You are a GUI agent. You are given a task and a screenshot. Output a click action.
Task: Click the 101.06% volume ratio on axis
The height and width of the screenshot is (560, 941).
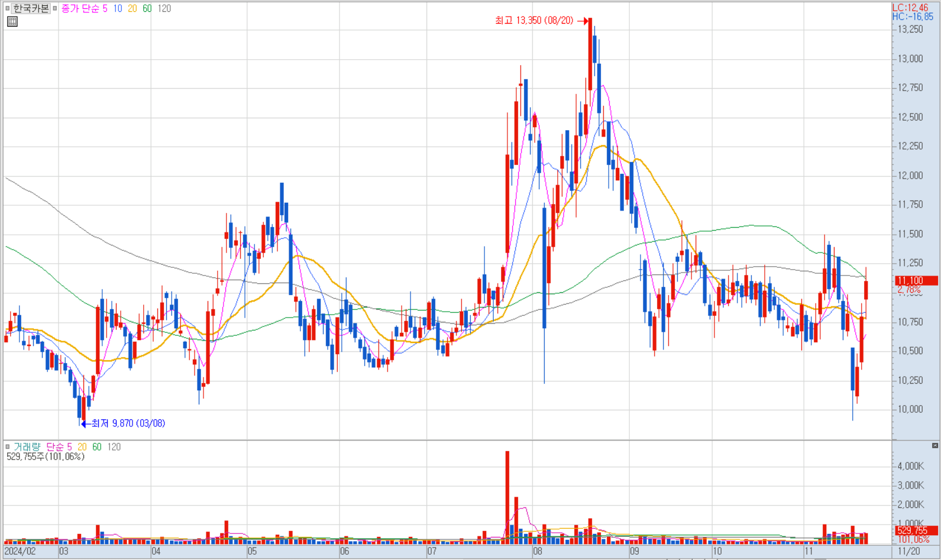coord(914,539)
